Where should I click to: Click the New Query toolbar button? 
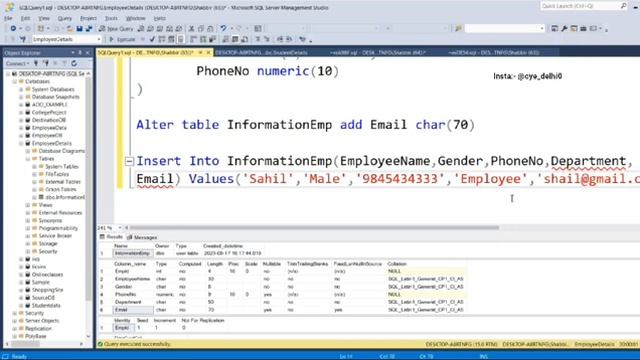pos(116,29)
